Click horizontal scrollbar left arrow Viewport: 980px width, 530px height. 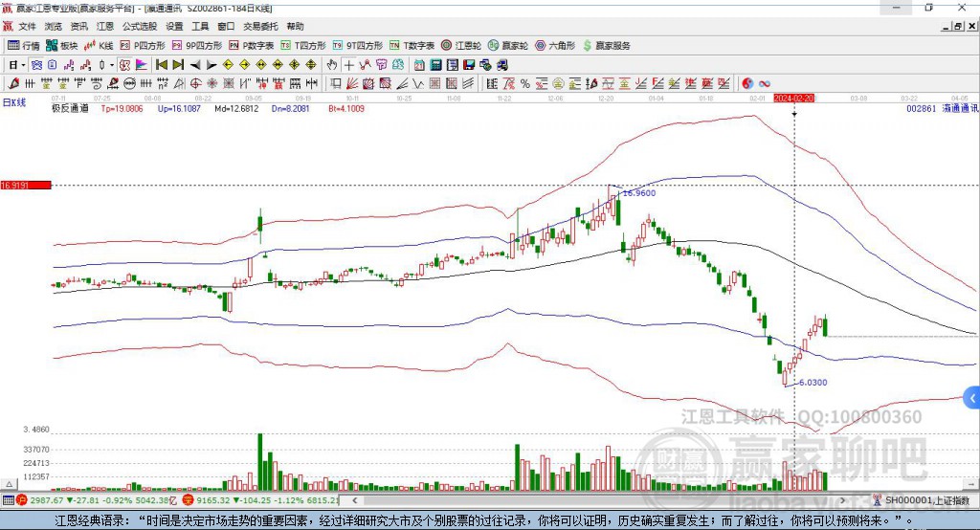click(354, 500)
